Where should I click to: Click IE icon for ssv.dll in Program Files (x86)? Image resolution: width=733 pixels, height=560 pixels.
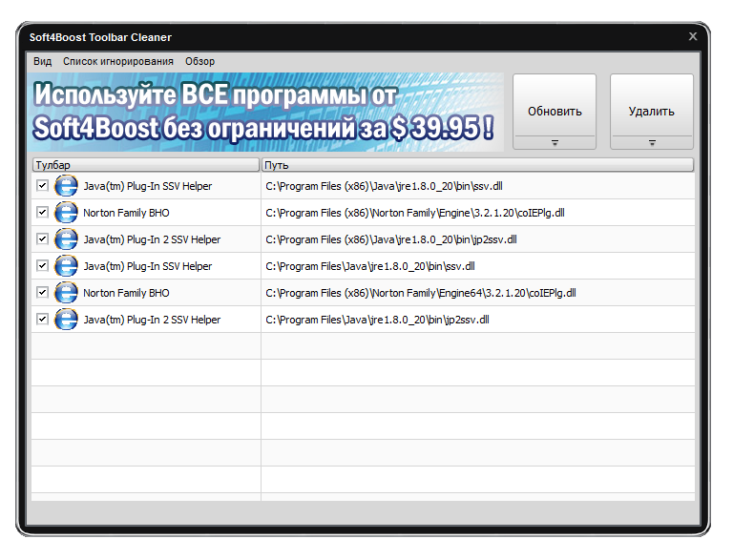[66, 186]
